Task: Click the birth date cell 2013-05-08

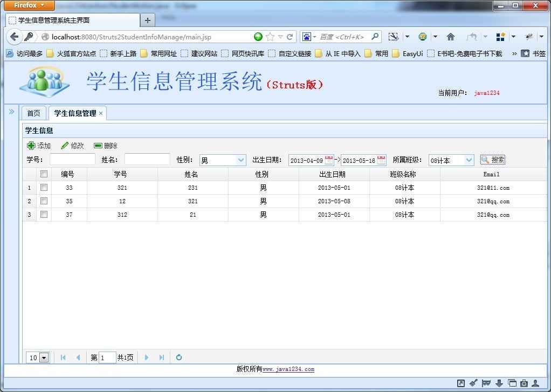Action: point(334,201)
